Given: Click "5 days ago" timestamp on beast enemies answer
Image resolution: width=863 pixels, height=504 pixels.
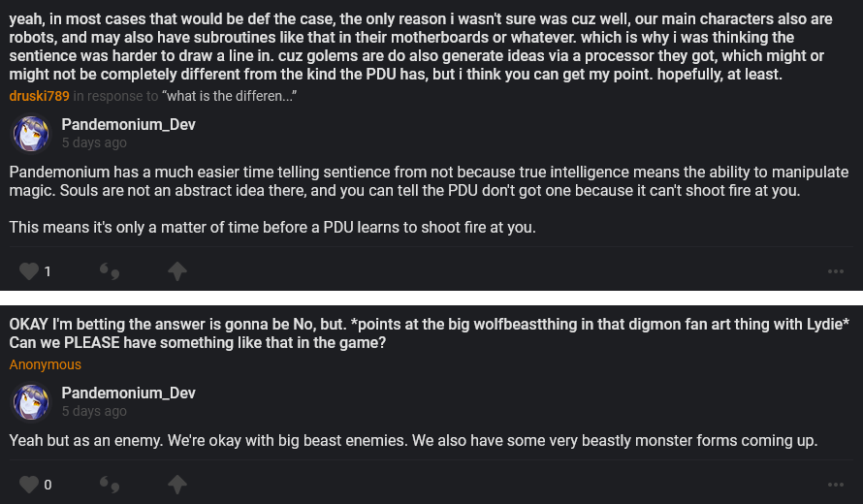Looking at the screenshot, I should tap(94, 411).
